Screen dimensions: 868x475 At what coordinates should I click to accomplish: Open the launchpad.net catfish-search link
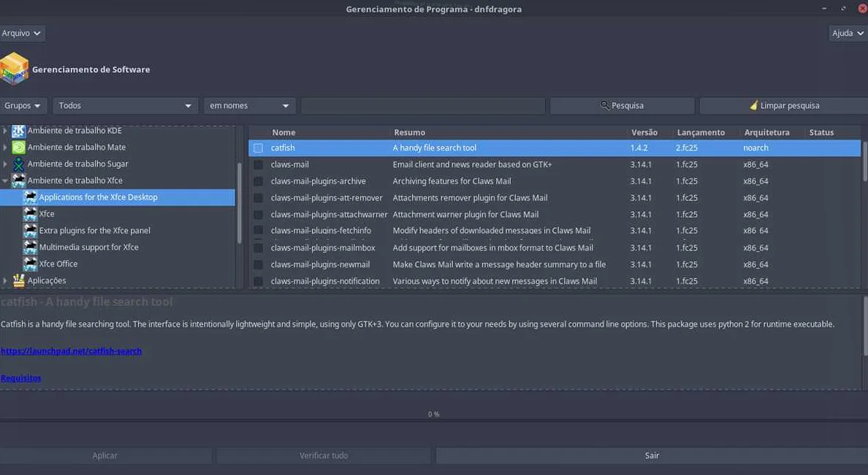pyautogui.click(x=72, y=351)
